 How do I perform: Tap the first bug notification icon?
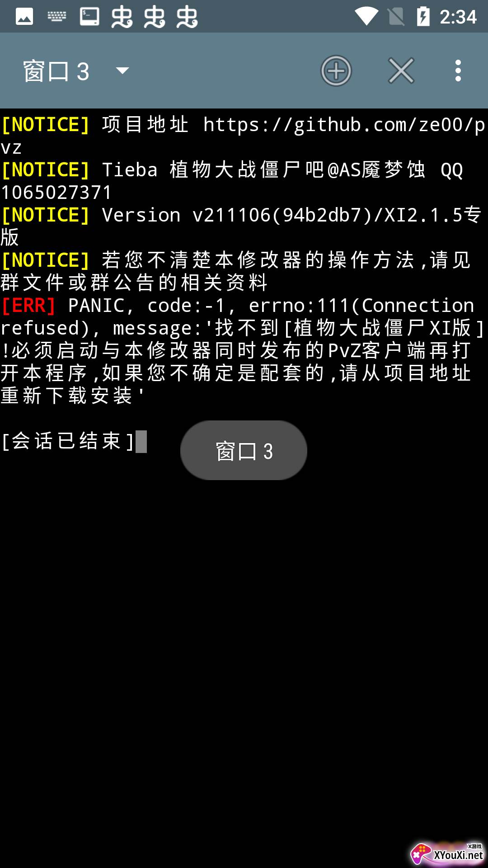(122, 17)
